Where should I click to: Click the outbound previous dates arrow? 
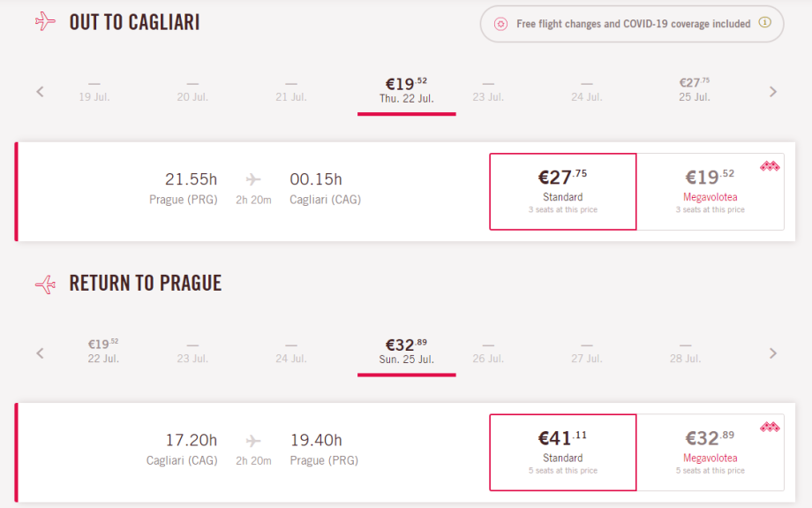click(40, 91)
